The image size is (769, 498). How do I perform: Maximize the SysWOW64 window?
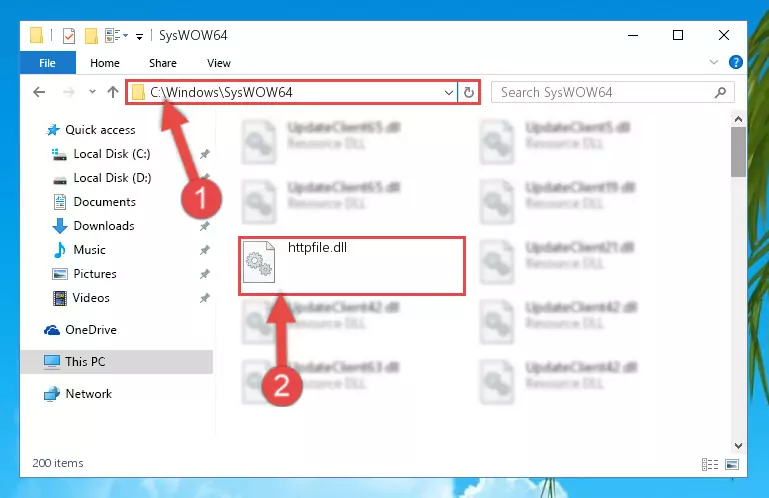point(678,35)
